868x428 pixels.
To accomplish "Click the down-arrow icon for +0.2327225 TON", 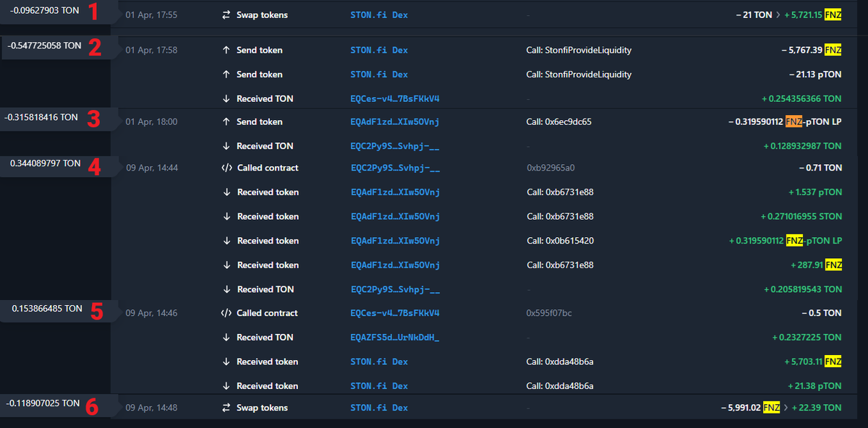I will pyautogui.click(x=226, y=338).
